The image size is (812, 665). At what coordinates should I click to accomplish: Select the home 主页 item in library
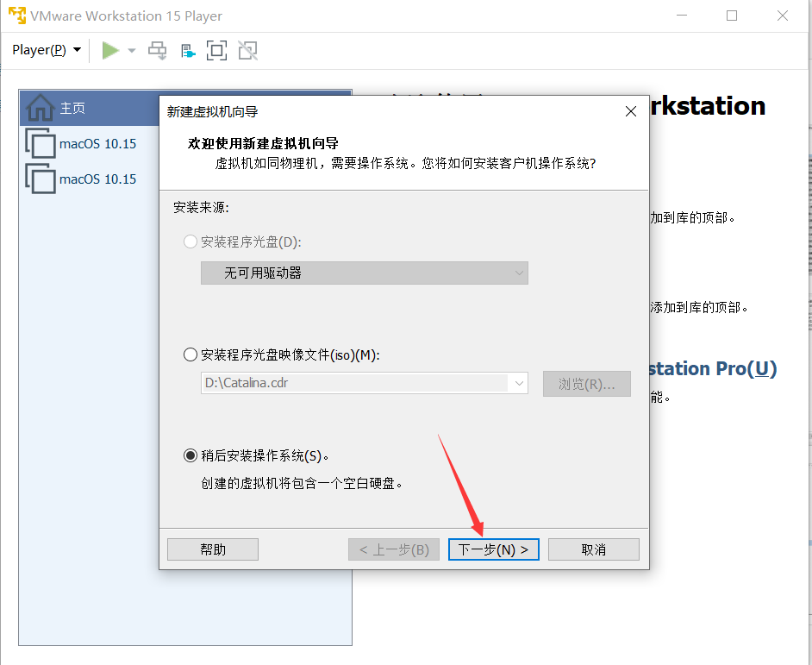pyautogui.click(x=91, y=108)
